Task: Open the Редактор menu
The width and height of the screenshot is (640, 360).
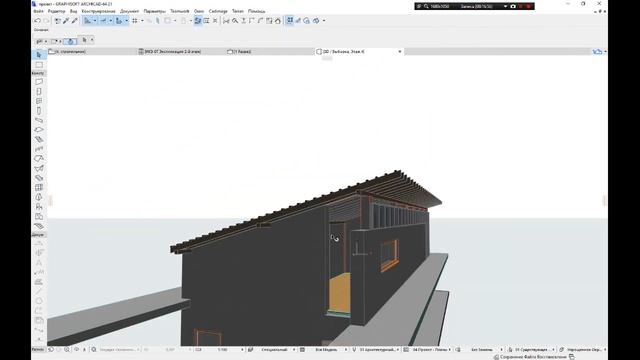Action: tap(56, 11)
